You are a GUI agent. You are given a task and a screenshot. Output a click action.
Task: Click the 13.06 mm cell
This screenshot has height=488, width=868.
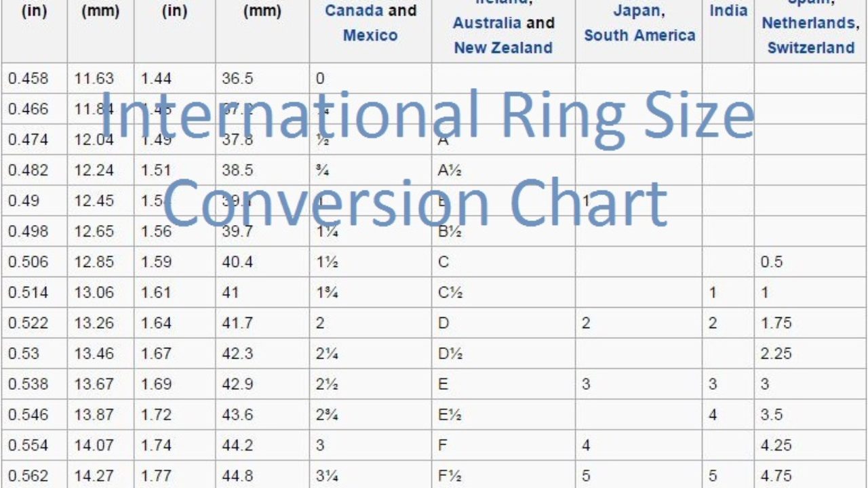[x=100, y=293]
